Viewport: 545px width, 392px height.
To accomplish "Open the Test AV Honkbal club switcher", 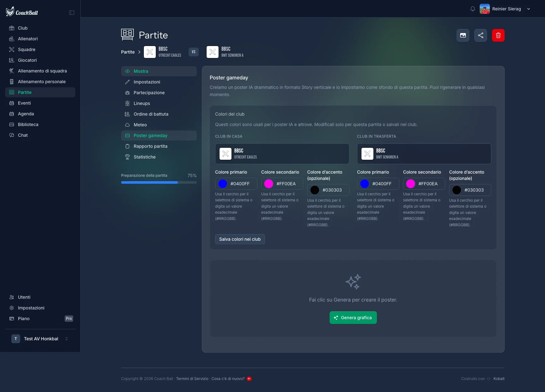I will click(40, 339).
